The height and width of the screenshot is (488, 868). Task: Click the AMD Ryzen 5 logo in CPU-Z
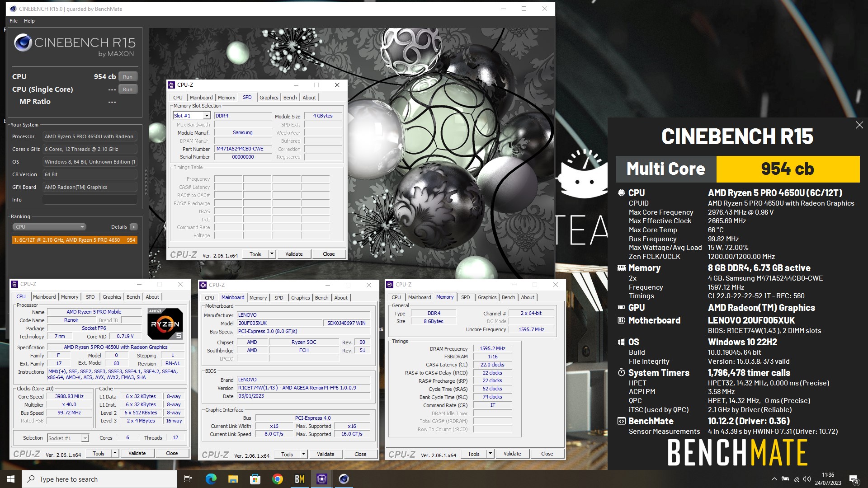(x=165, y=324)
